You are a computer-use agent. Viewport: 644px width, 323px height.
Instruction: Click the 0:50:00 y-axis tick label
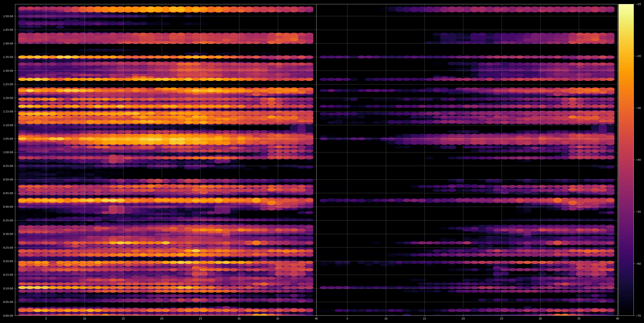coord(8,179)
